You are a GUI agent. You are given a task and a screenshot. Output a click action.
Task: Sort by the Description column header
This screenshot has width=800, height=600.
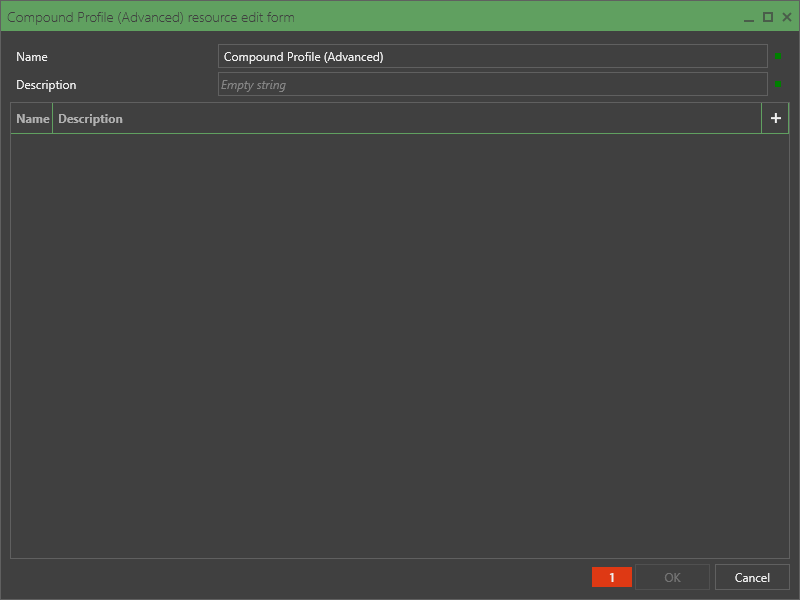tap(407, 118)
